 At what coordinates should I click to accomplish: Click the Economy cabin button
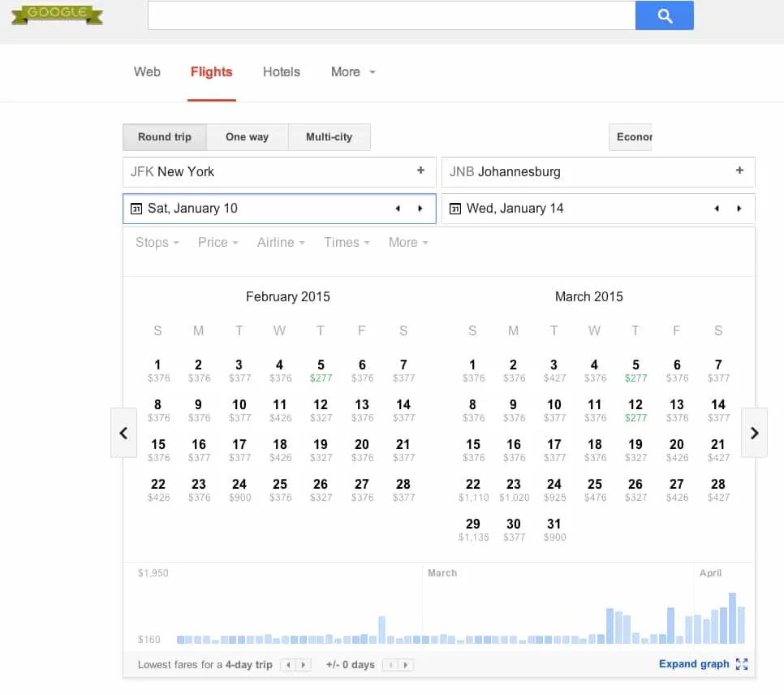click(x=631, y=136)
